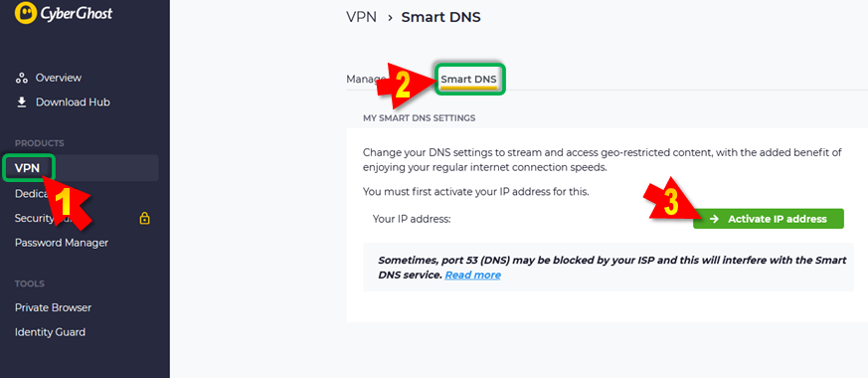Click VPN in the breadcrumb
Image resolution: width=868 pixels, height=378 pixels.
(x=362, y=17)
